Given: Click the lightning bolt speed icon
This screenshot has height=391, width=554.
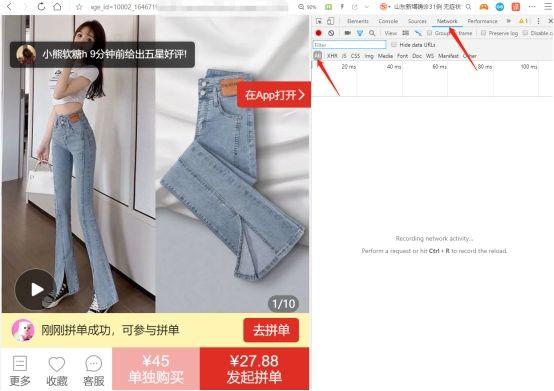Looking at the screenshot, I should pyautogui.click(x=342, y=7).
